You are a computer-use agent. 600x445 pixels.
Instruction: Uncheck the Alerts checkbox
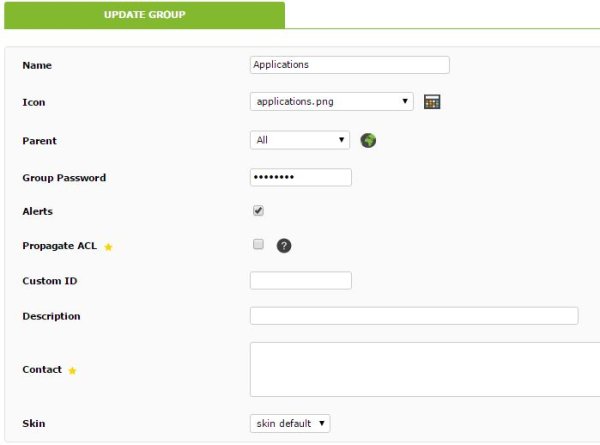coord(258,210)
